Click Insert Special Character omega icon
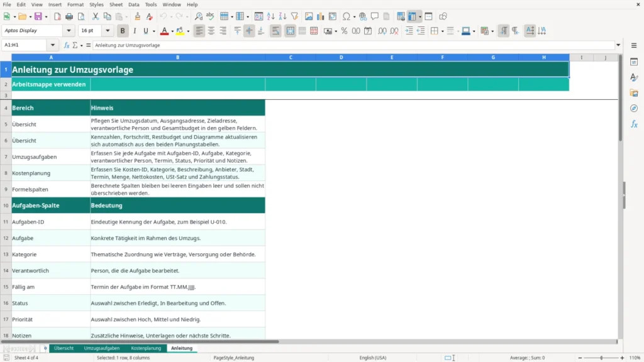This screenshot has width=644, height=362. 347,16
